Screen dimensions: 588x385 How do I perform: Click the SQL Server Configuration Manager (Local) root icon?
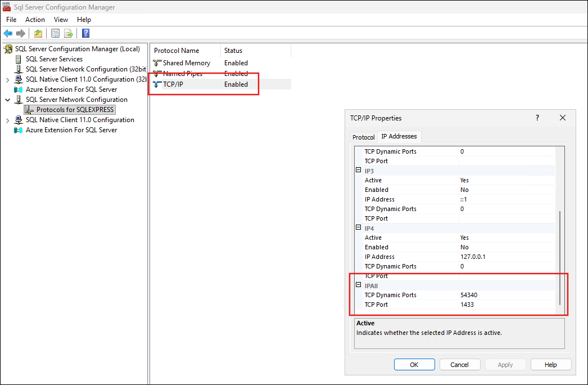coord(8,49)
